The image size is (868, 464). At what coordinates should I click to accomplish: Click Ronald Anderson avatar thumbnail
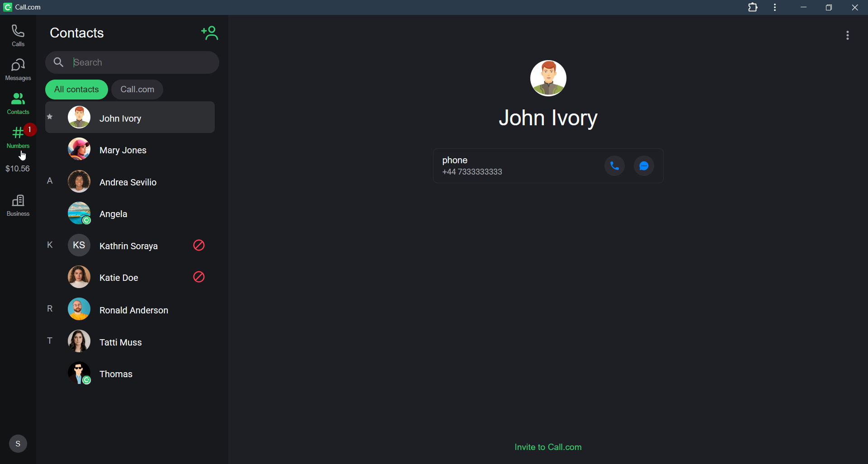click(79, 309)
